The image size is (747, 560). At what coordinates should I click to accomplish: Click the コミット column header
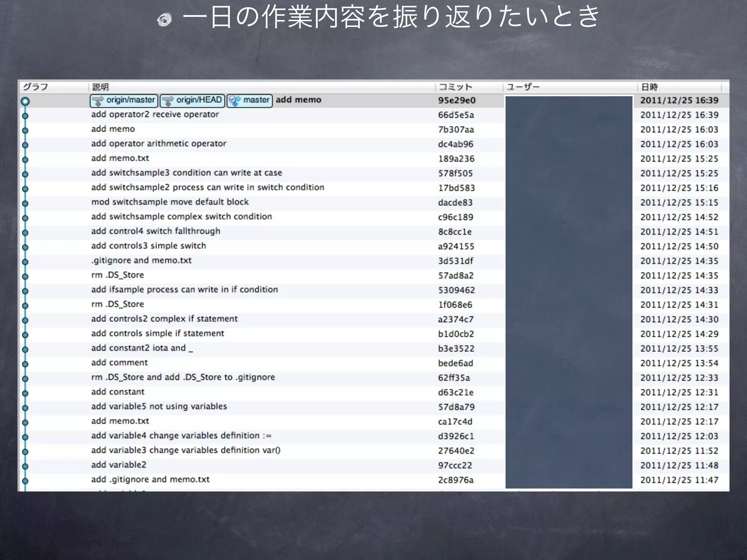(455, 87)
